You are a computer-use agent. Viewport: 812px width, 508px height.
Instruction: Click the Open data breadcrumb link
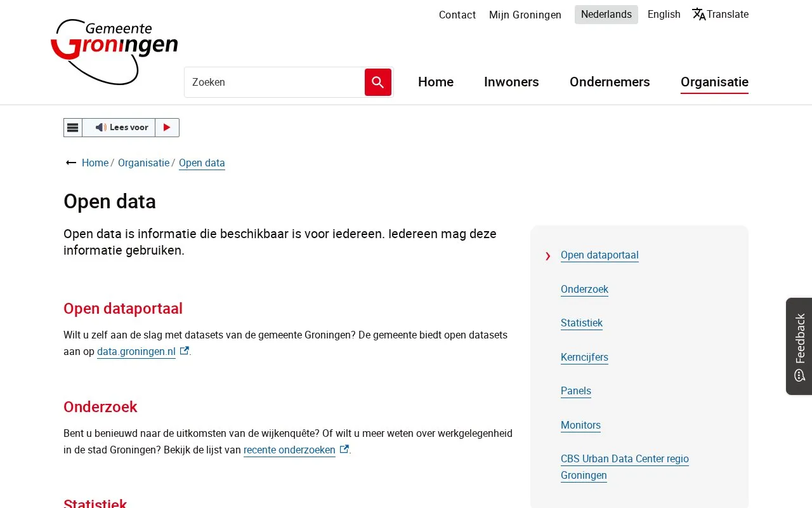click(202, 163)
